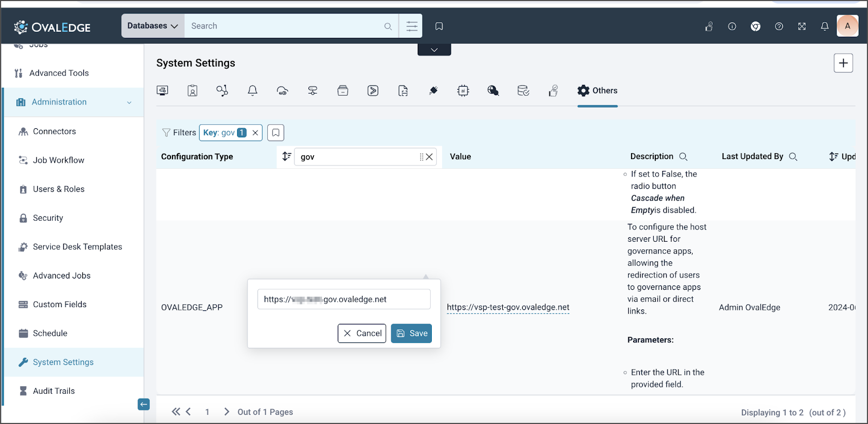Expand the header chevron below the search bar
The width and height of the screenshot is (868, 424).
(x=434, y=50)
